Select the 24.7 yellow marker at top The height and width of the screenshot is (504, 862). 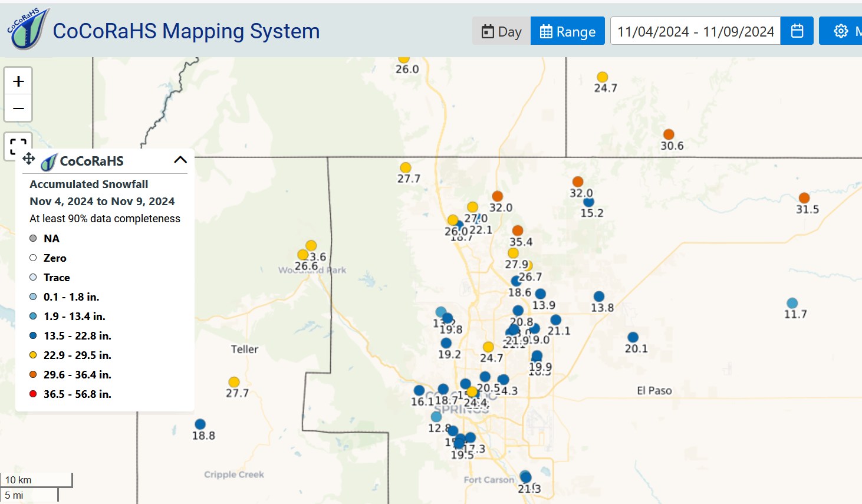point(602,77)
